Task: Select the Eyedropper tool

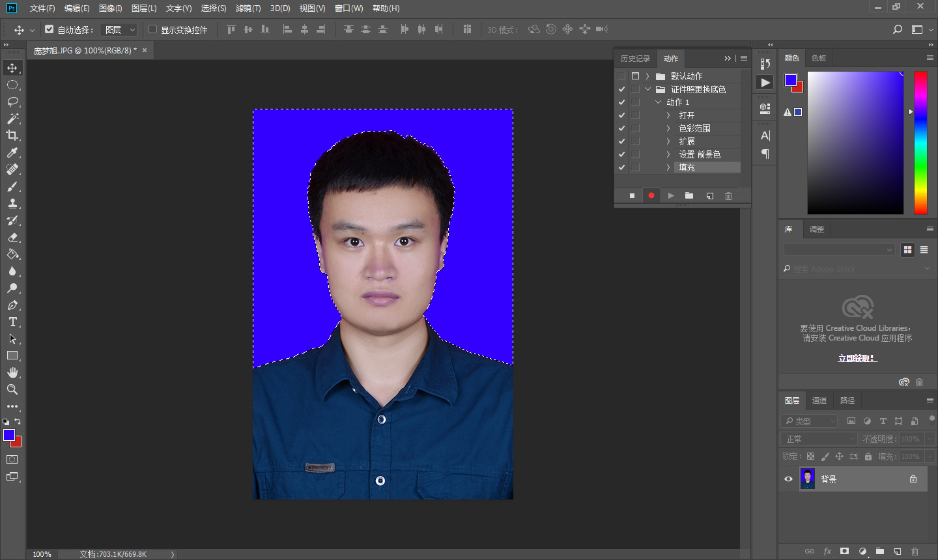Action: [x=12, y=152]
